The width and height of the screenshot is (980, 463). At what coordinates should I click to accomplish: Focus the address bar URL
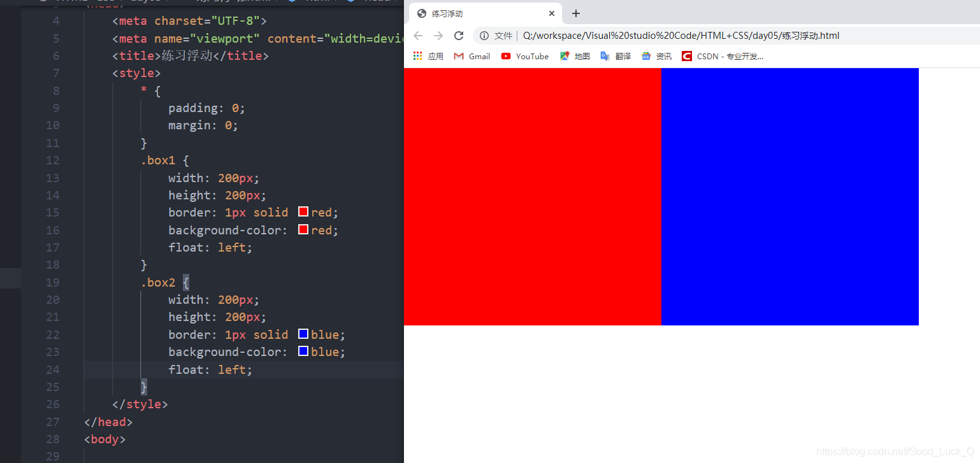coord(682,36)
